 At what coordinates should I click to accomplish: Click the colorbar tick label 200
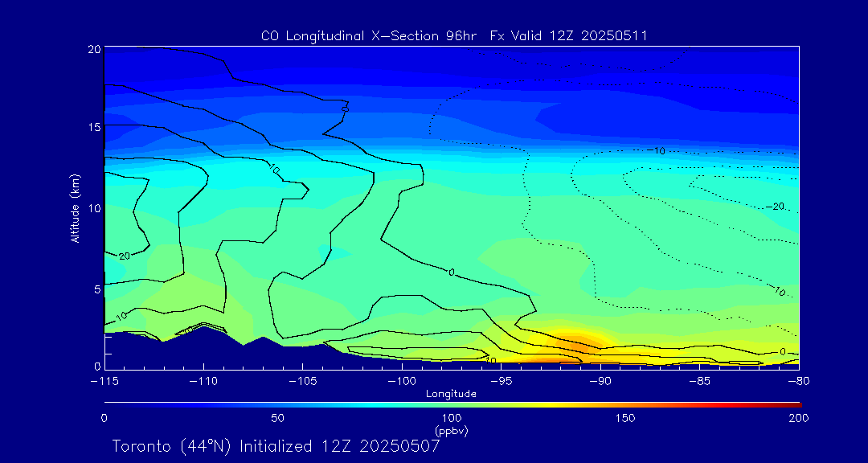click(799, 418)
